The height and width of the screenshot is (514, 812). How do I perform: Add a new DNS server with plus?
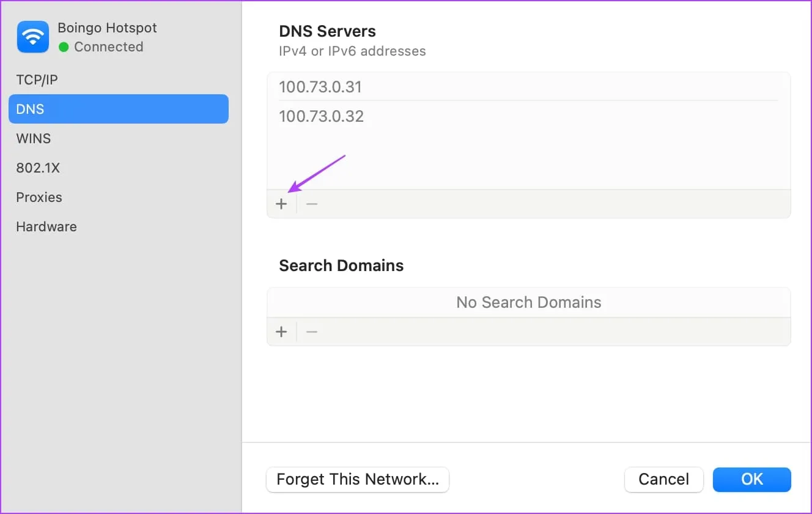(281, 204)
